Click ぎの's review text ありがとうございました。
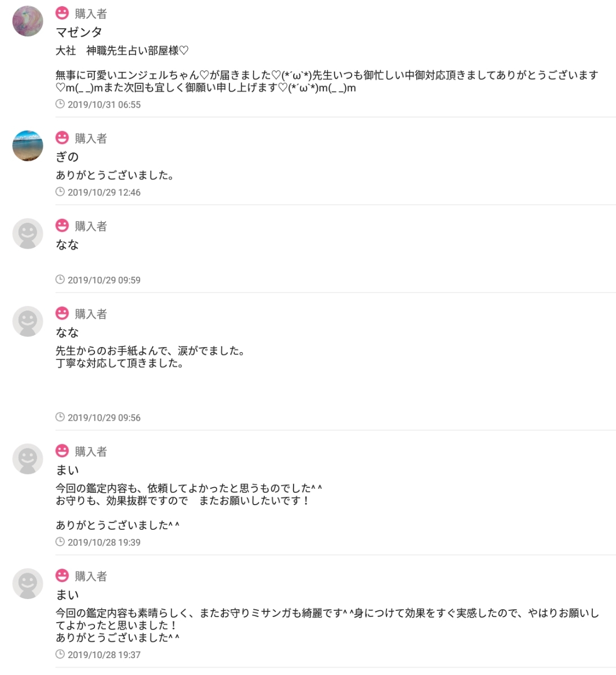 (115, 175)
